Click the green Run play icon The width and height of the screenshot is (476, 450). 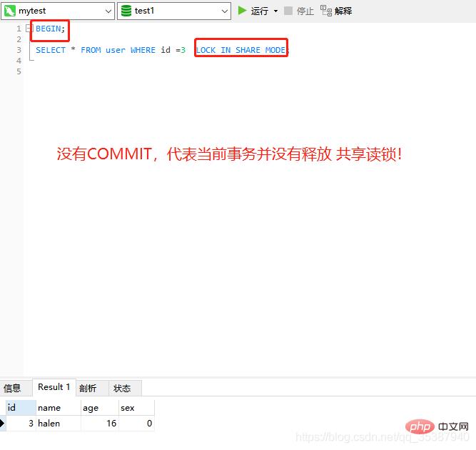242,11
